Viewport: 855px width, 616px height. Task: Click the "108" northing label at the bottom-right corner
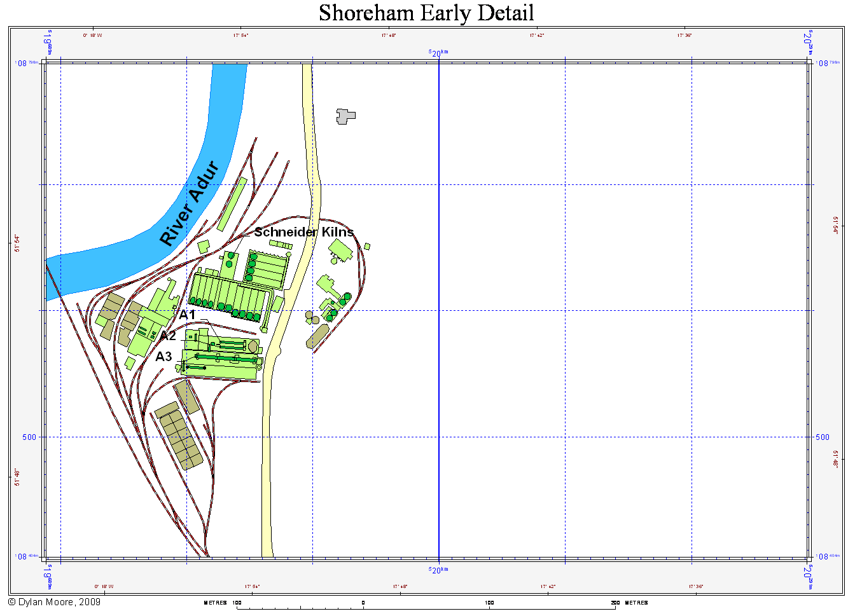pyautogui.click(x=827, y=557)
